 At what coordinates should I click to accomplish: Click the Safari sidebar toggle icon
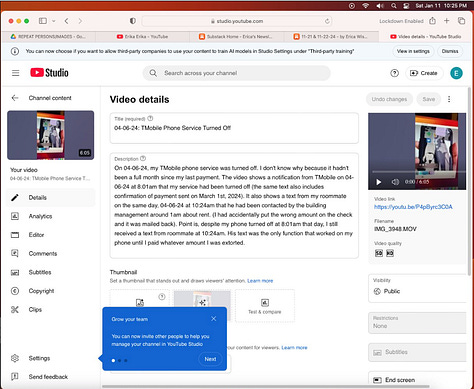[x=43, y=21]
